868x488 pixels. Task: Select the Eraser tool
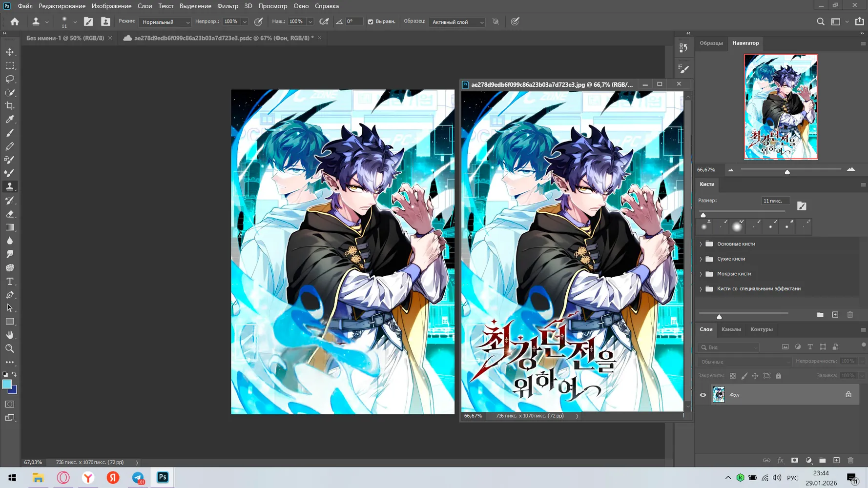[10, 214]
